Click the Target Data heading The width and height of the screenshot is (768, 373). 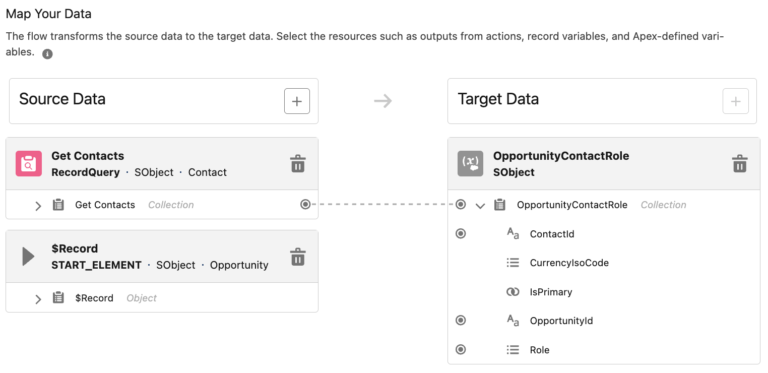pyautogui.click(x=498, y=99)
